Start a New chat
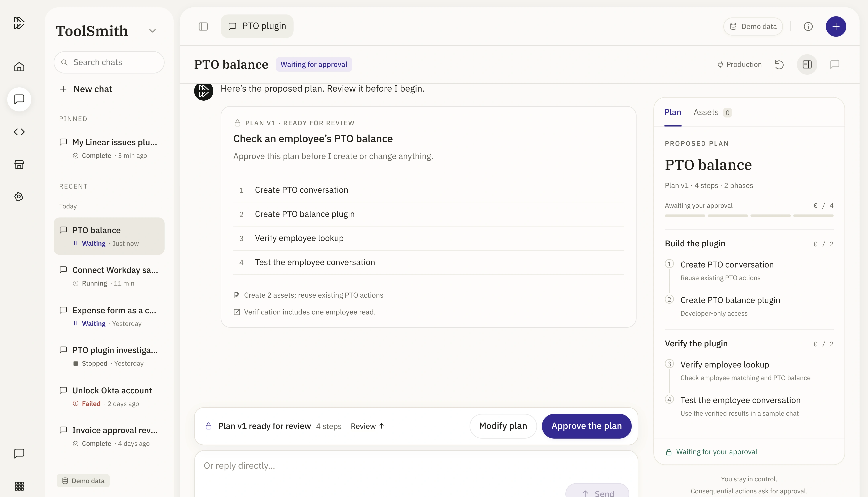Viewport: 868px width, 497px height. (x=86, y=89)
